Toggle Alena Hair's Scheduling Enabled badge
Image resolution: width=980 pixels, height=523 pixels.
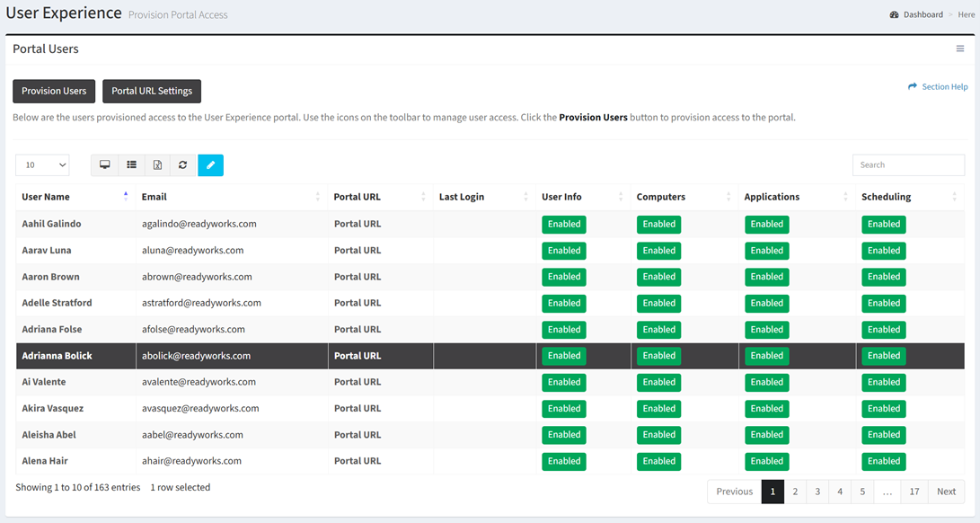coord(883,461)
